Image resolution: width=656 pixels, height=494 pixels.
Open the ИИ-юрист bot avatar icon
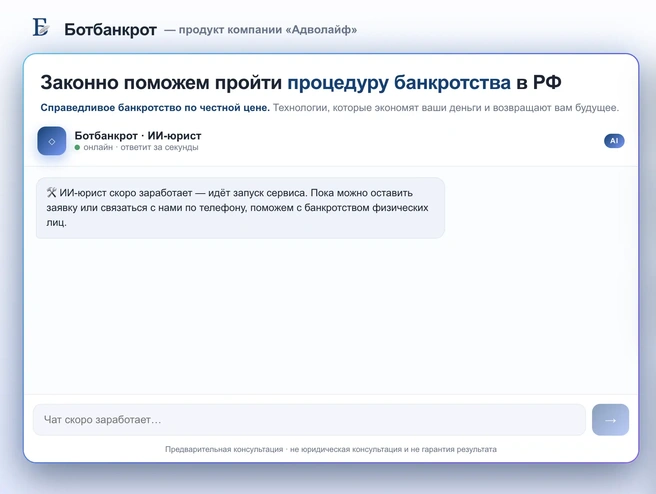point(52,141)
